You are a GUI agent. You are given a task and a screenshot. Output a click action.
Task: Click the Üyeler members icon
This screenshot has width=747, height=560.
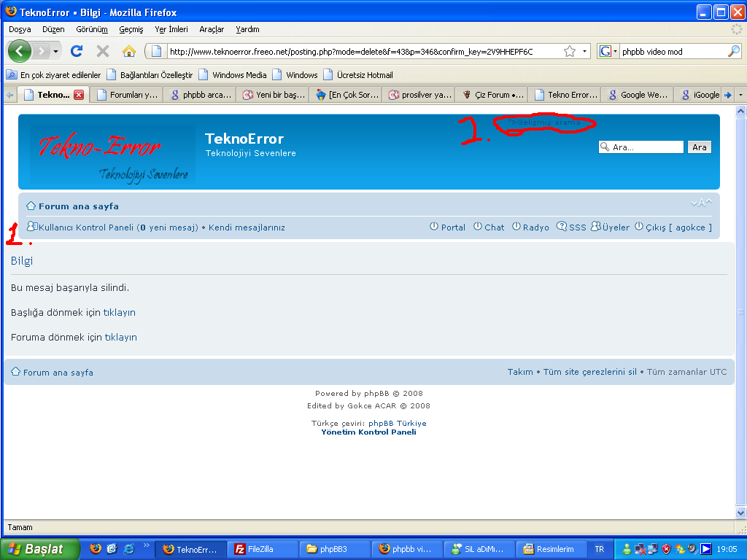pyautogui.click(x=595, y=226)
